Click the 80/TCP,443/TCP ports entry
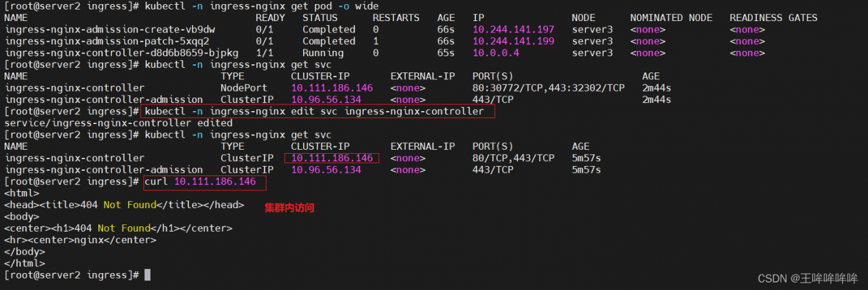868x290 pixels. click(x=513, y=158)
